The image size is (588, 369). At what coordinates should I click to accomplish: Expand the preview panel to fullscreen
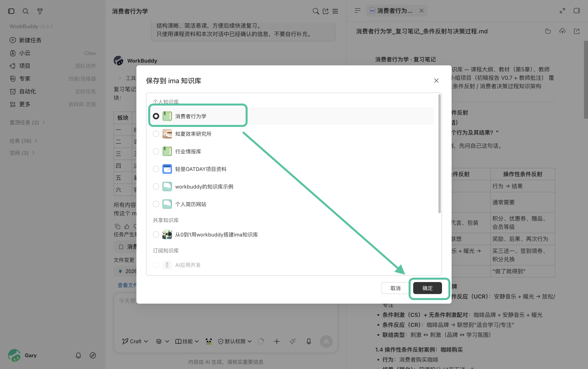coord(562,10)
